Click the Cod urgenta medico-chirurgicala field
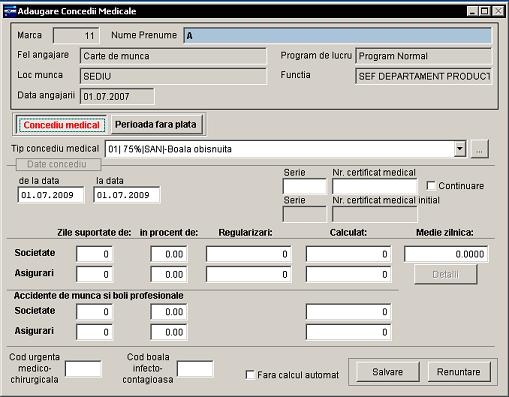This screenshot has width=509, height=397. pyautogui.click(x=83, y=369)
